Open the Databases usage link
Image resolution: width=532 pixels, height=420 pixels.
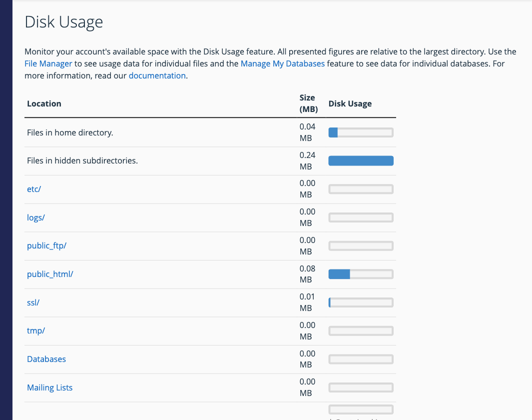click(46, 359)
